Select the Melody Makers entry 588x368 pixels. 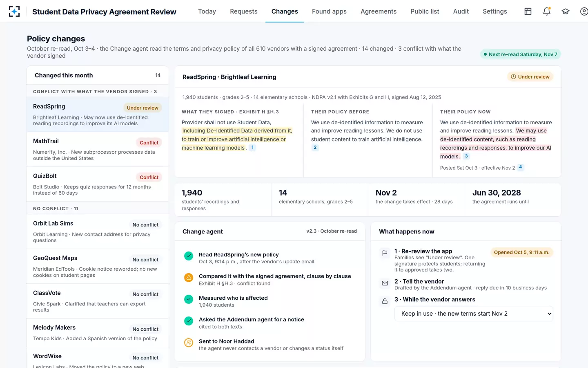(98, 333)
